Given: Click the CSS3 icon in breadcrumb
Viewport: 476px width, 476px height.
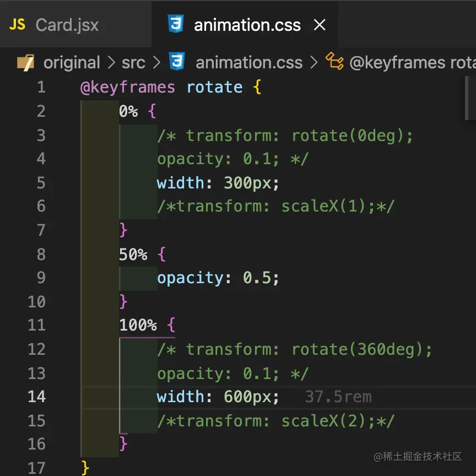Looking at the screenshot, I should tap(176, 62).
